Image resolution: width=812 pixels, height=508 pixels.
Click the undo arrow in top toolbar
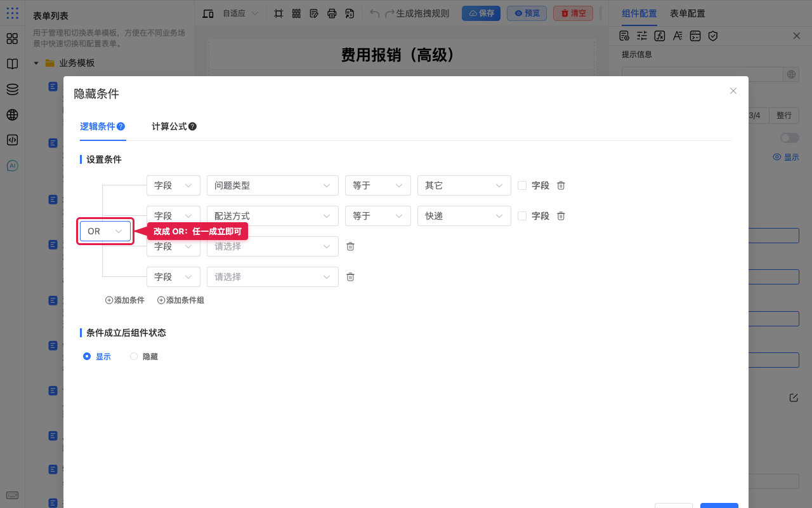click(x=375, y=13)
